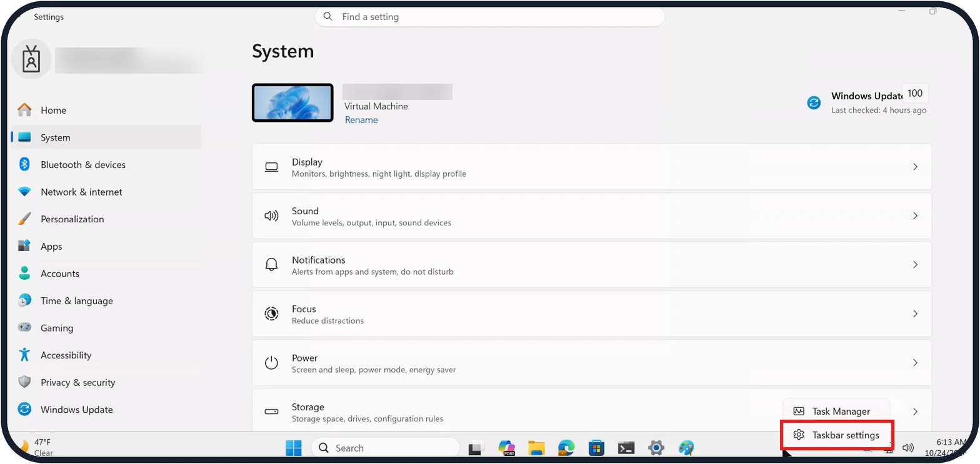Click the volume speaker tray icon
This screenshot has height=464, width=980.
tap(908, 448)
